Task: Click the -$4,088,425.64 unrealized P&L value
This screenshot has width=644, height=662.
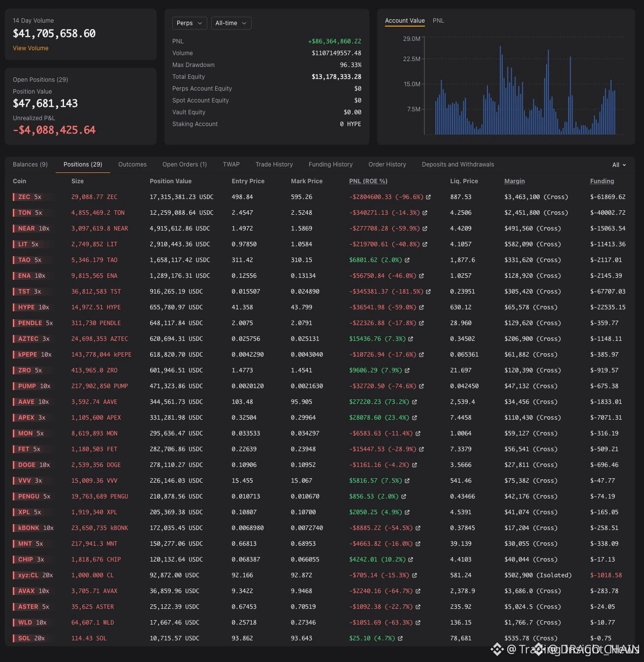Action: pyautogui.click(x=54, y=130)
